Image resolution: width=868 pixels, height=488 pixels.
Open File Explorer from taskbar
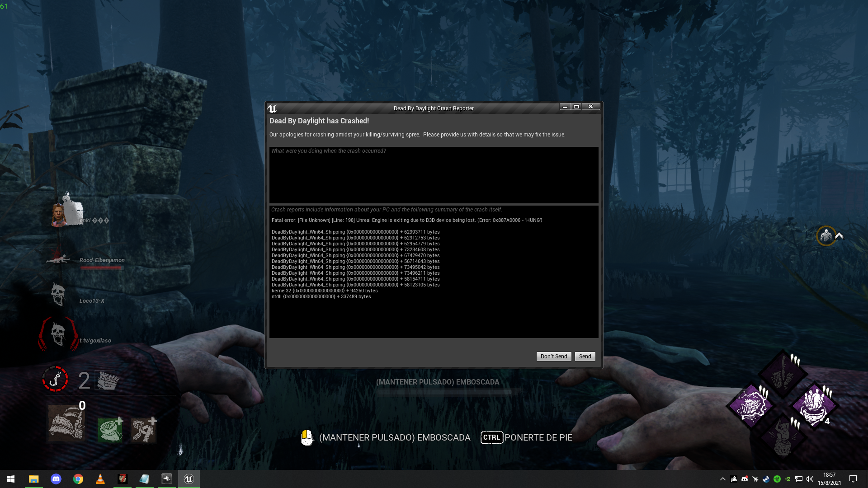tap(33, 479)
